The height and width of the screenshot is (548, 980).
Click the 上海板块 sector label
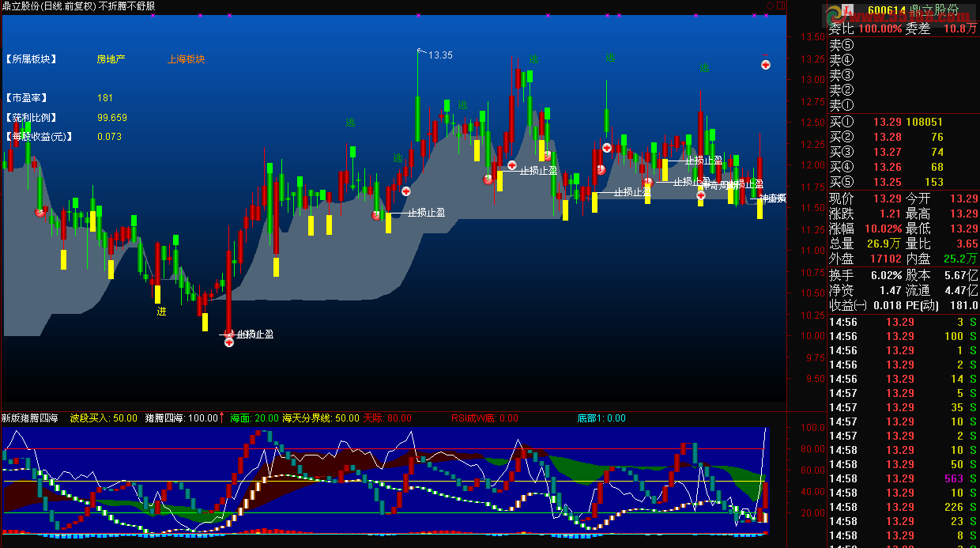(186, 59)
